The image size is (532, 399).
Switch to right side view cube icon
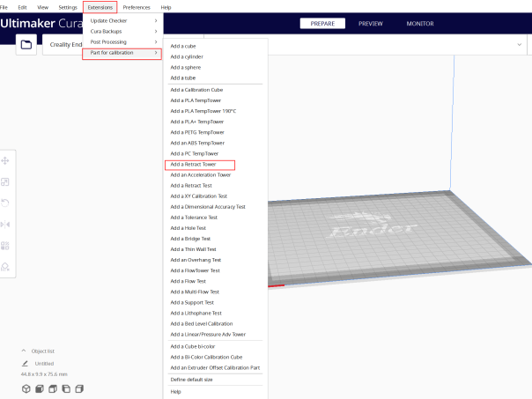point(79,388)
